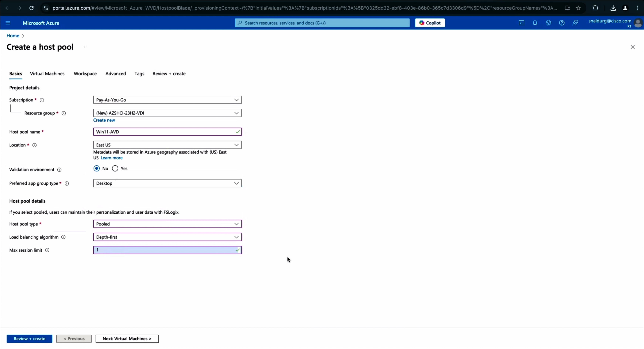Focus the Host pool name field Win11-AVD
Viewport: 644px width, 349px height.
[x=167, y=132]
